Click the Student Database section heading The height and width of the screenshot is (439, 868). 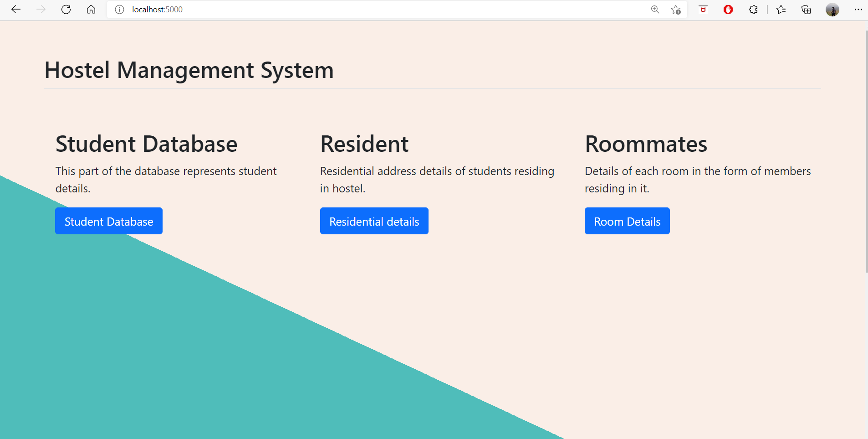[x=147, y=144]
